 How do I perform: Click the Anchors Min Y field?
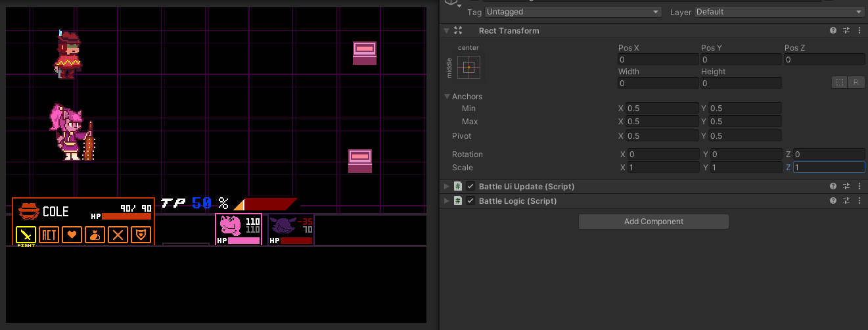coord(745,108)
